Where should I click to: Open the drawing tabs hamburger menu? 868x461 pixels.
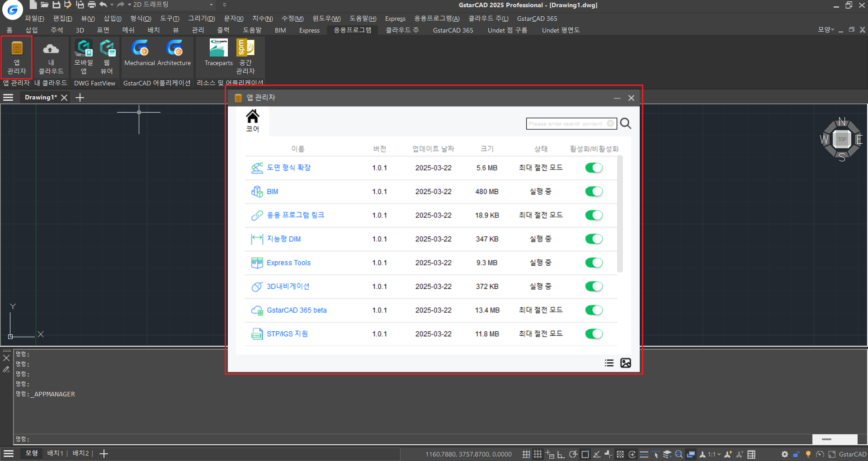pos(8,97)
